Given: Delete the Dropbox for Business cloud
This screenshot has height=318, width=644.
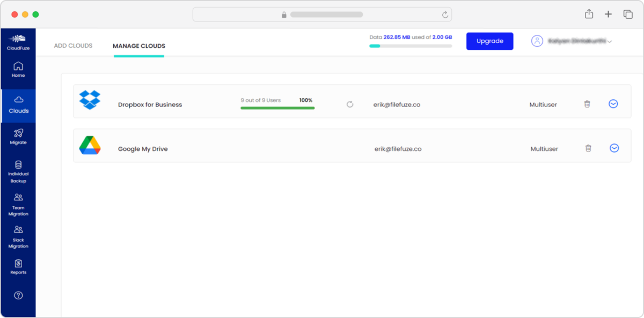Looking at the screenshot, I should (588, 104).
